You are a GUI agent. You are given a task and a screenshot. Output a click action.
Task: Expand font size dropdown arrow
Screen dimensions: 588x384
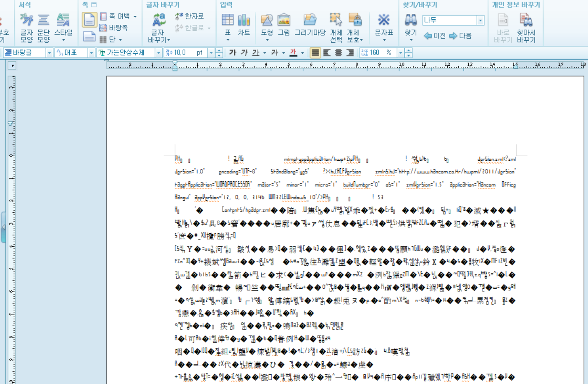click(211, 52)
